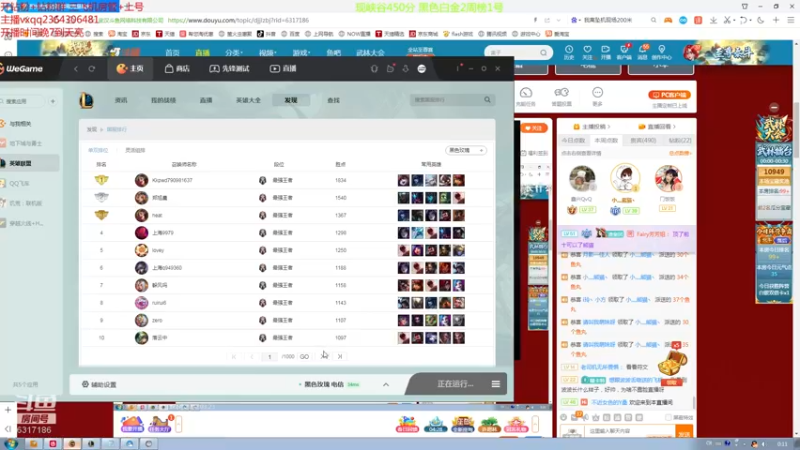800x450 pixels.
Task: Open the hamburger menu beside 正在运行
Action: pos(495,384)
